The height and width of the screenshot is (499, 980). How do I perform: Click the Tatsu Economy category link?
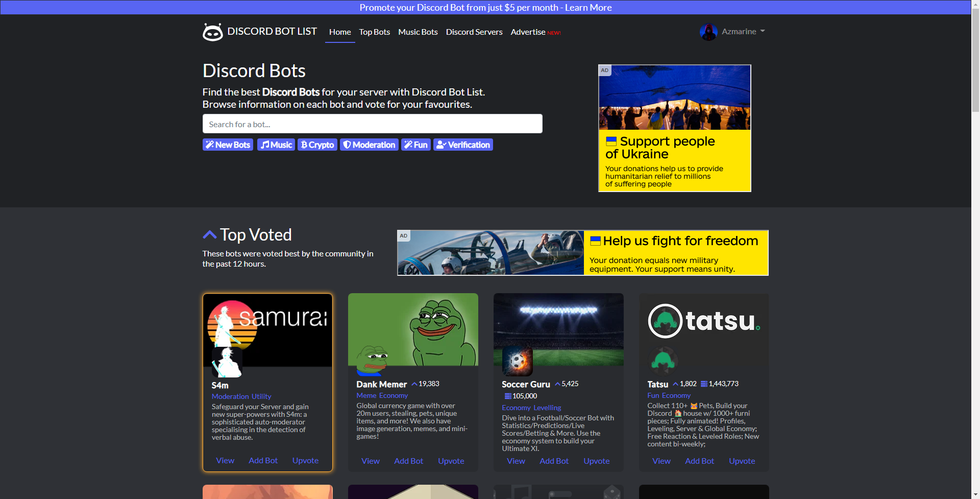coord(676,395)
